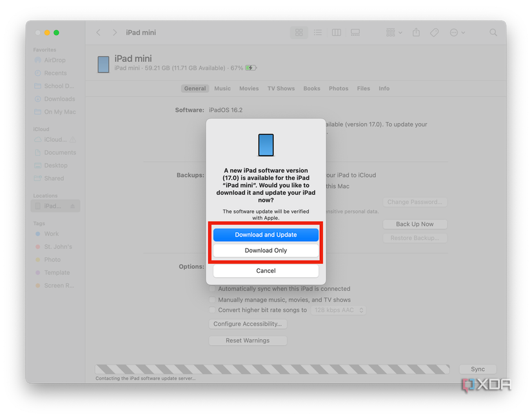Cancel the software update dialog

[x=266, y=270]
